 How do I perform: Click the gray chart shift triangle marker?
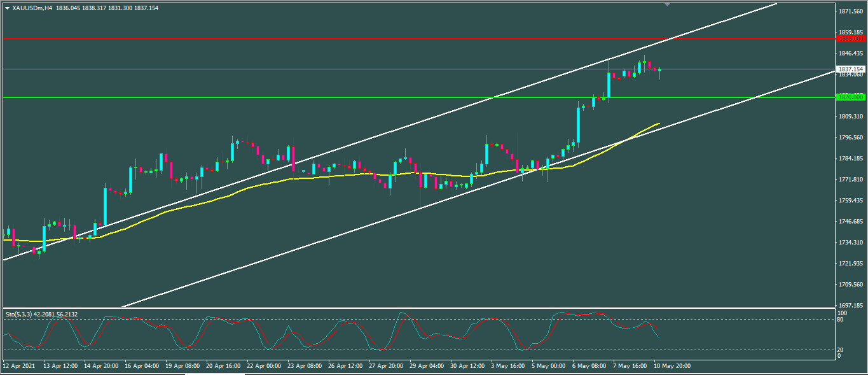coord(667,4)
